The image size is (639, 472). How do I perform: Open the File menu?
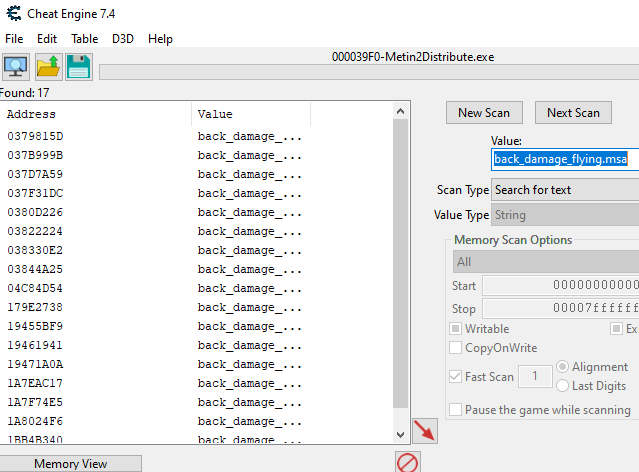pos(14,39)
